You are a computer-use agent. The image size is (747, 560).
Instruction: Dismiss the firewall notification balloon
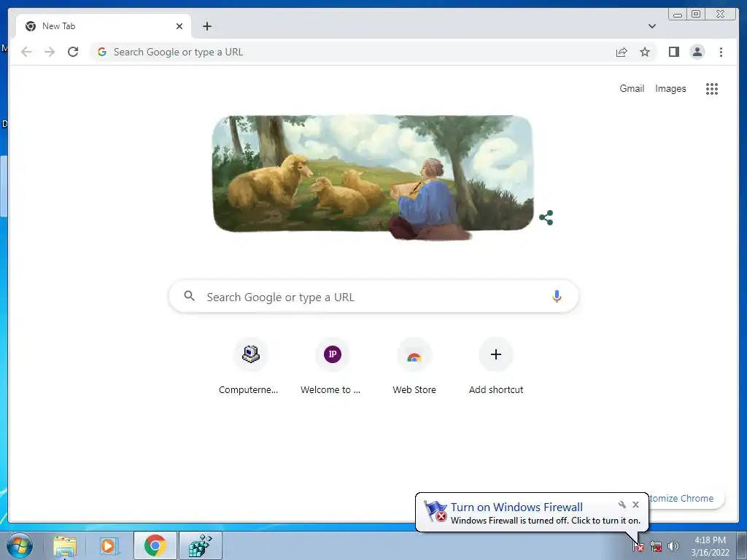635,505
